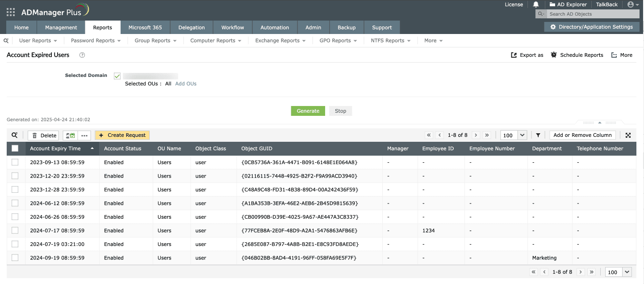Open the Export as option
This screenshot has height=284, width=644.
coord(527,55)
